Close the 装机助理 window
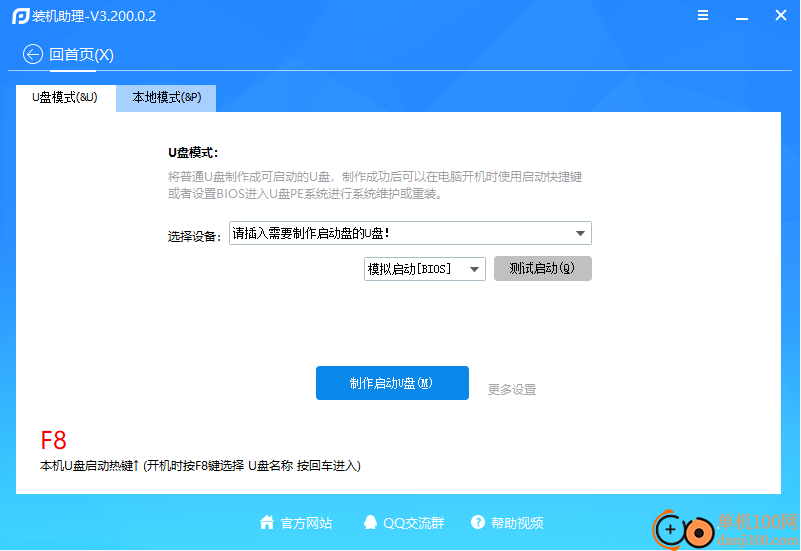 click(781, 15)
